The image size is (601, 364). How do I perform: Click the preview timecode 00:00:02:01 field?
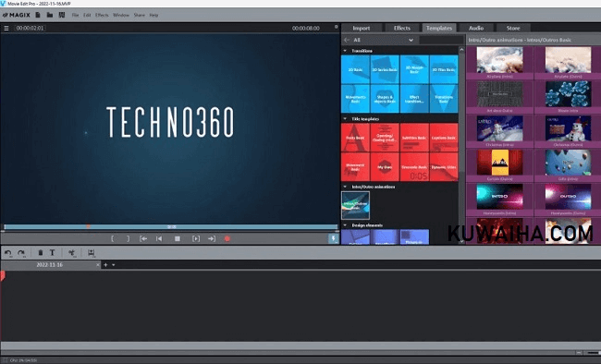click(x=30, y=28)
